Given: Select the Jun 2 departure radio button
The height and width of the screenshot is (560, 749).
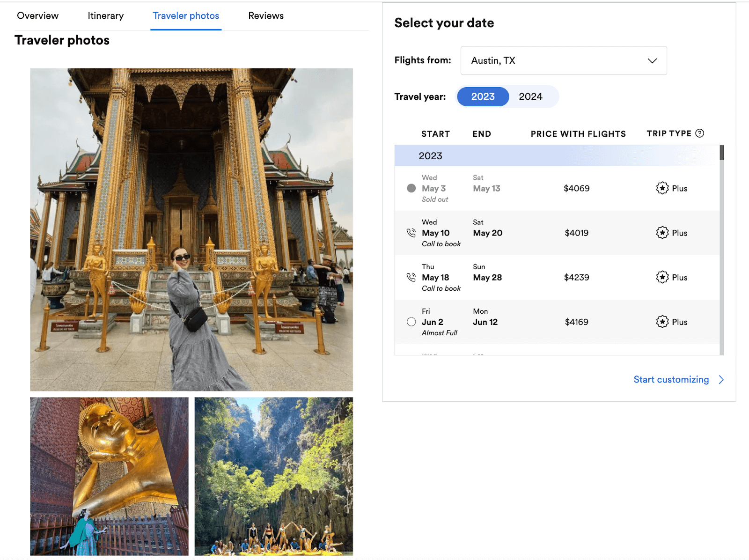Looking at the screenshot, I should [x=411, y=322].
